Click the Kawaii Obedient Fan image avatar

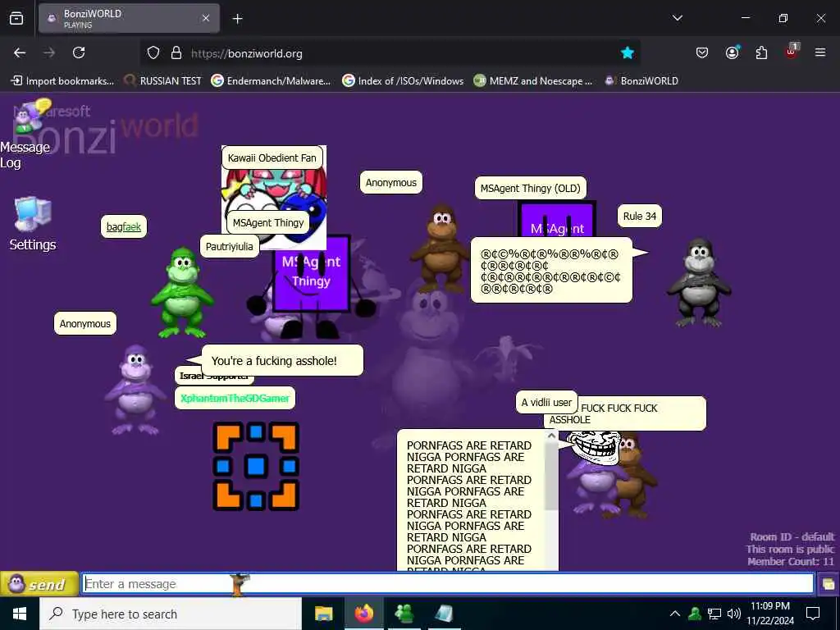point(274,197)
